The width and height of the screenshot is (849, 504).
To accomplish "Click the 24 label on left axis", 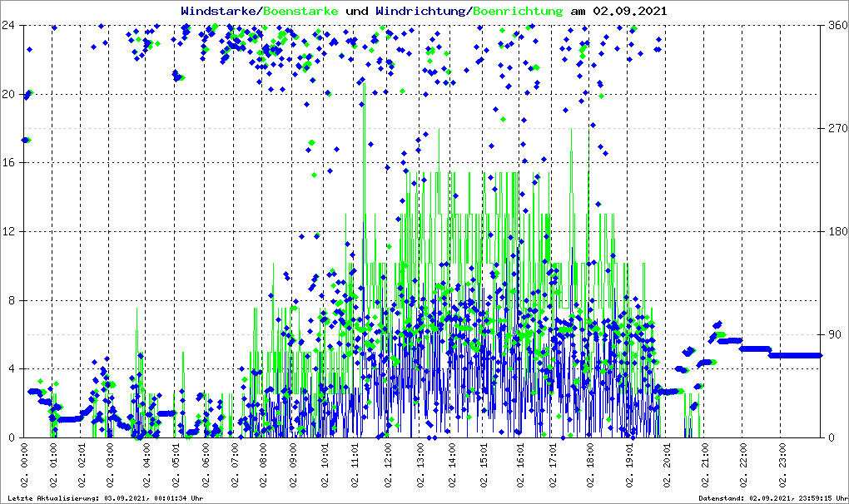I will (x=9, y=25).
